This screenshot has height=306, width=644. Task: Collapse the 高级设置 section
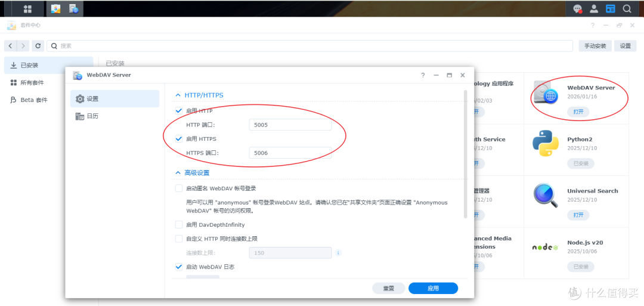(x=178, y=173)
